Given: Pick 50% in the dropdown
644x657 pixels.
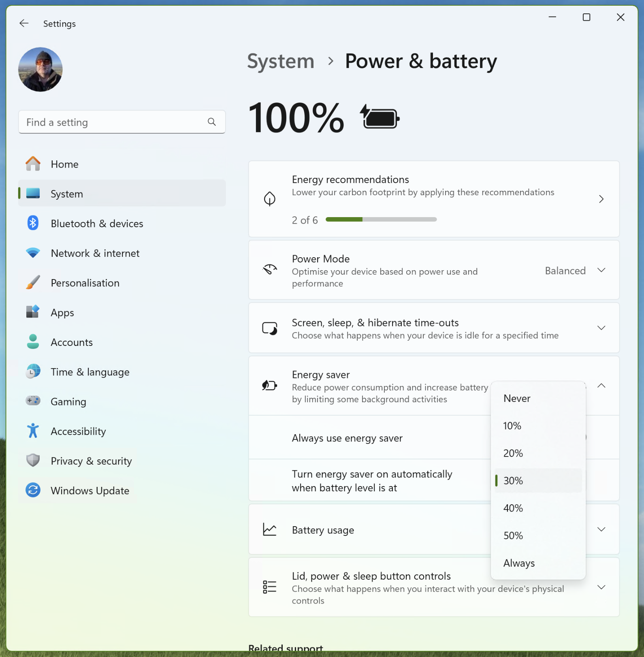Looking at the screenshot, I should pyautogui.click(x=538, y=535).
